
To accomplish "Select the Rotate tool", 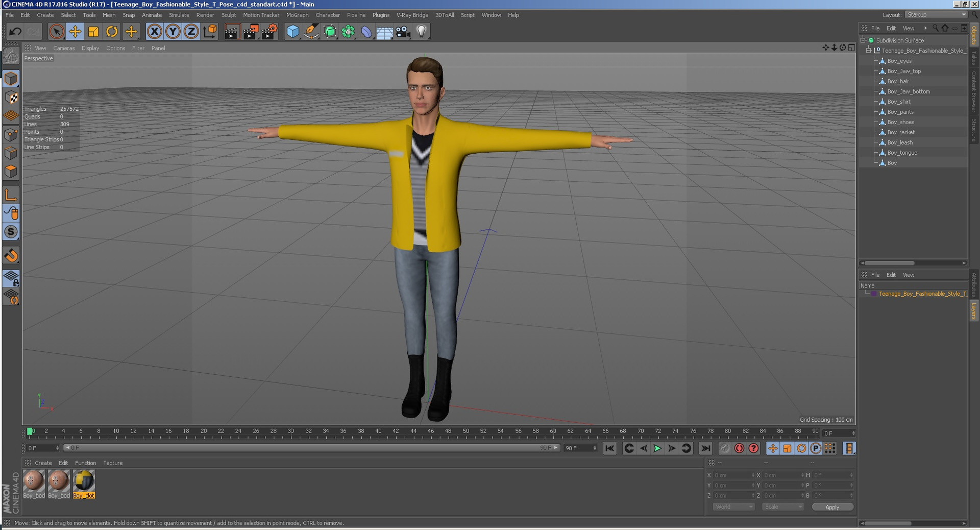I will [x=112, y=32].
